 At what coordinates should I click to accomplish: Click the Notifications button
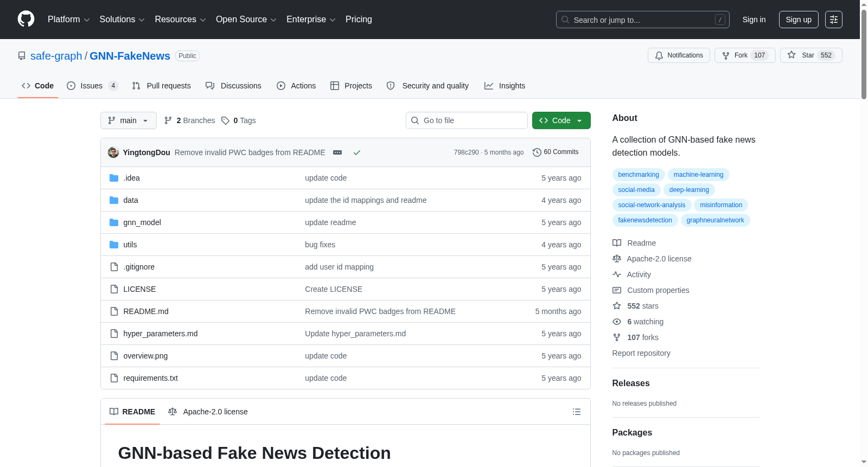tap(679, 55)
